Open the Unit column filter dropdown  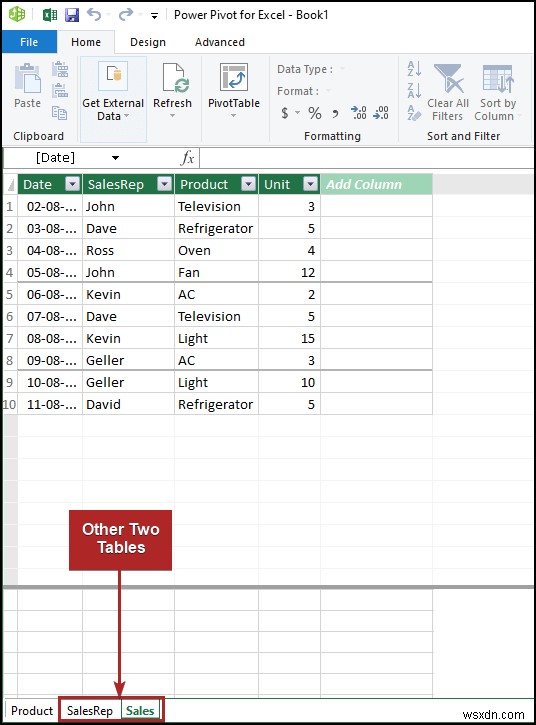click(x=311, y=184)
